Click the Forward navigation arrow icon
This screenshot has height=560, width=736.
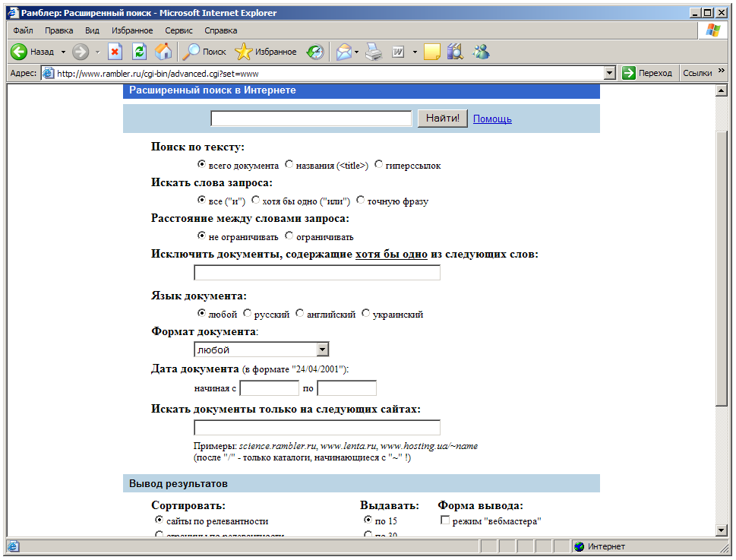point(81,52)
